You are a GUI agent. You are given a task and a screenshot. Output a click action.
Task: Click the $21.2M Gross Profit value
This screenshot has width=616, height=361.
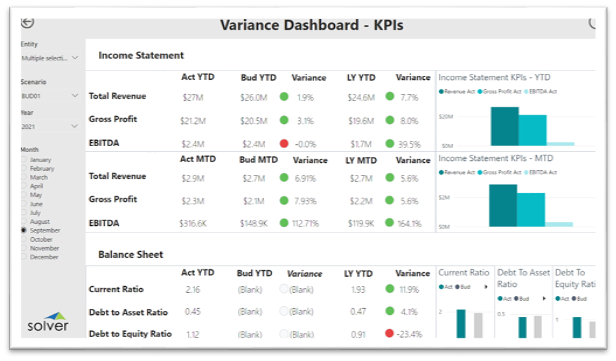pos(193,121)
